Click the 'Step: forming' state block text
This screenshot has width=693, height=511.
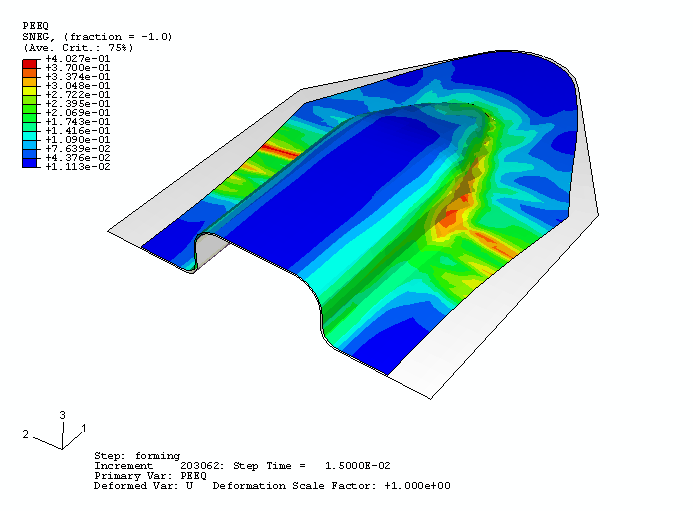(x=137, y=456)
